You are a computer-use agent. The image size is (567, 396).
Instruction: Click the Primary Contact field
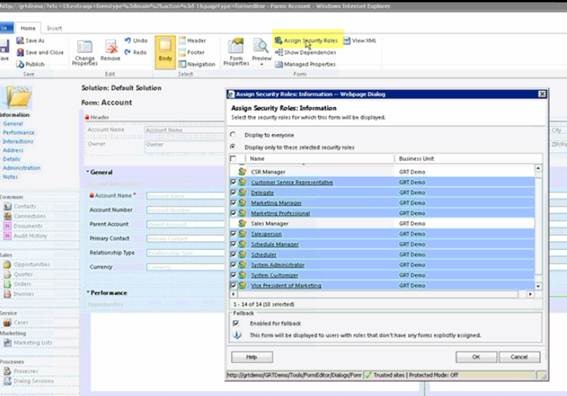[186, 239]
